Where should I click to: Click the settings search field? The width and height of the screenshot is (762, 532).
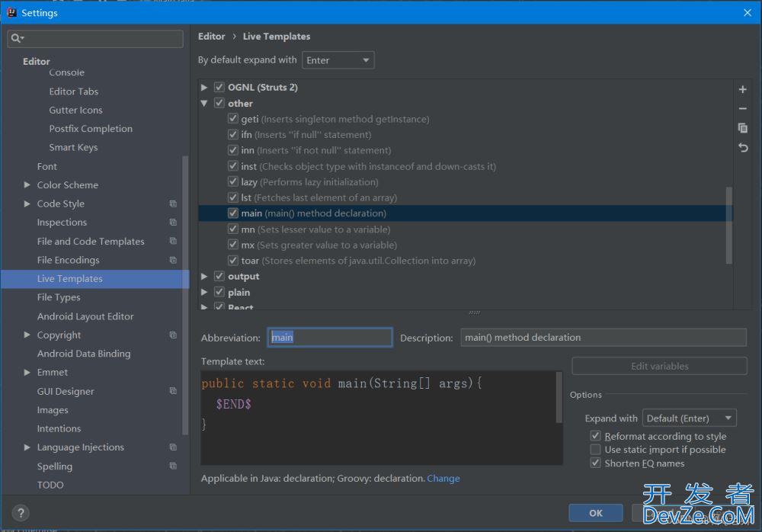click(95, 38)
